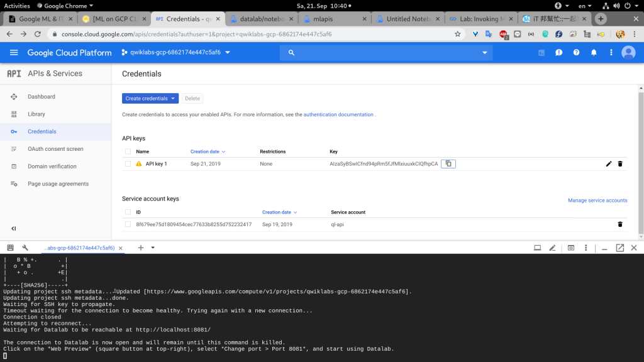
Task: Tick the 8f679ee75d service key checkbox
Action: click(x=128, y=224)
